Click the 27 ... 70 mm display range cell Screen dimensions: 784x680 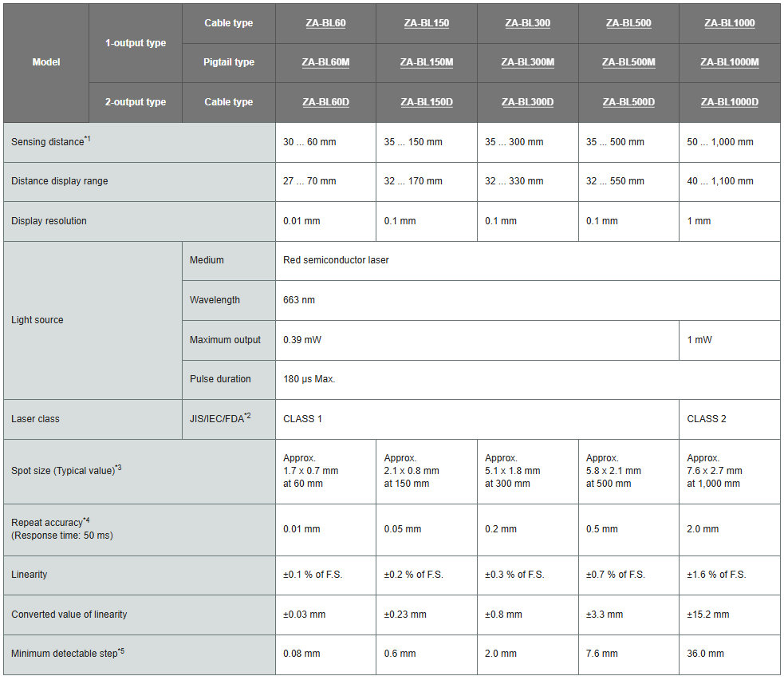point(325,182)
